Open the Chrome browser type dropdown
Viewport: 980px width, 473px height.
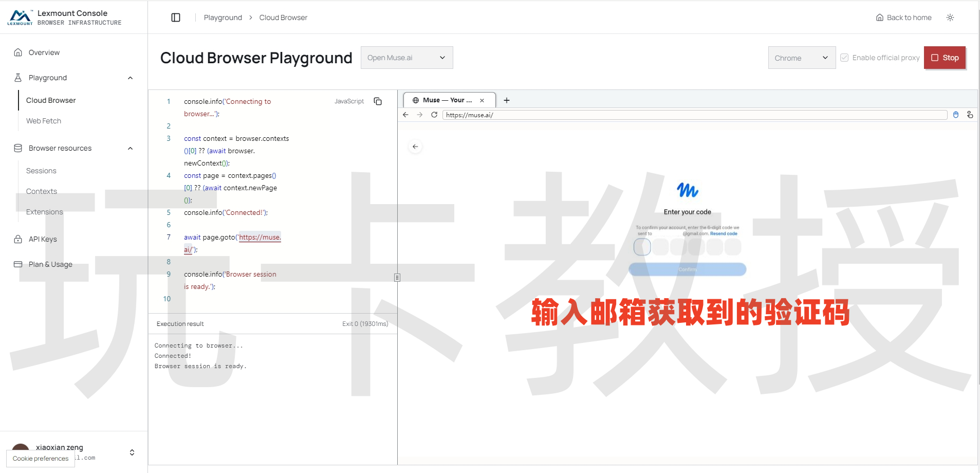coord(802,58)
